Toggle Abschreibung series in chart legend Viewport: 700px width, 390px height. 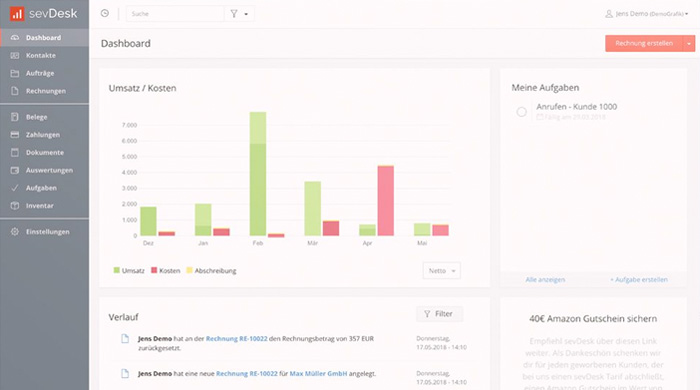(211, 270)
